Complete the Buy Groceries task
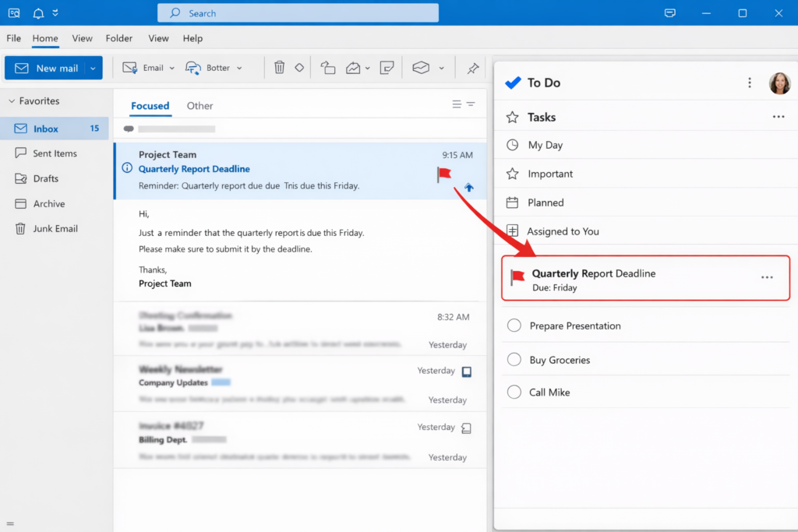798x532 pixels. click(x=514, y=359)
